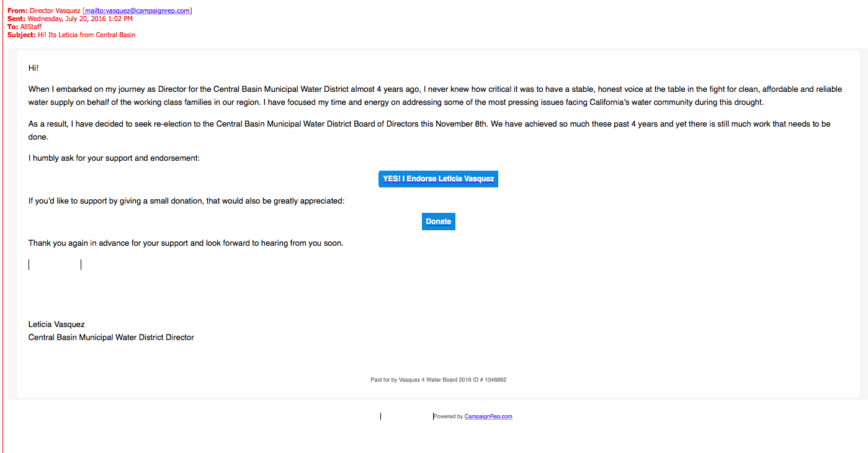Viewport: 868px width, 453px height.
Task: Open the CampaignRep.com footer link
Action: (x=488, y=416)
